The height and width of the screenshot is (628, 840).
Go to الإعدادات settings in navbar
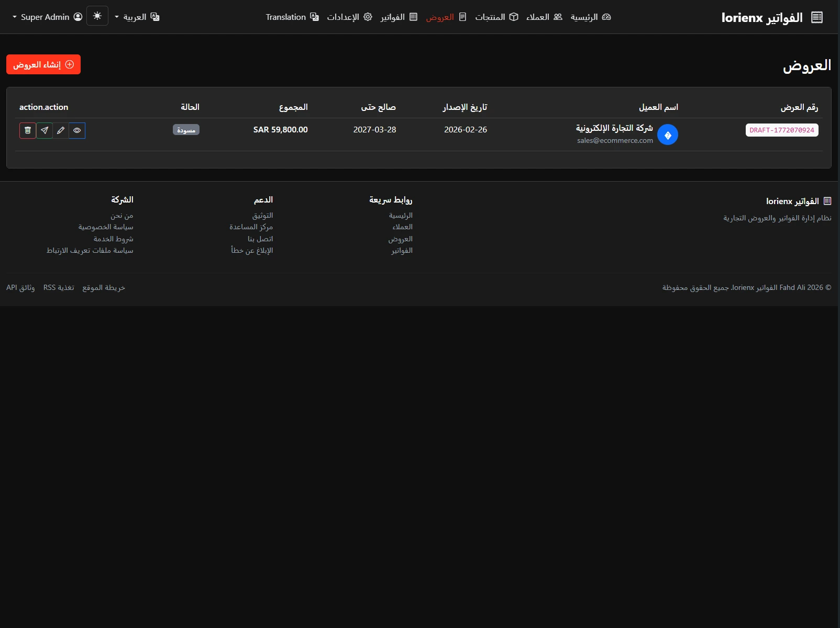pos(349,17)
